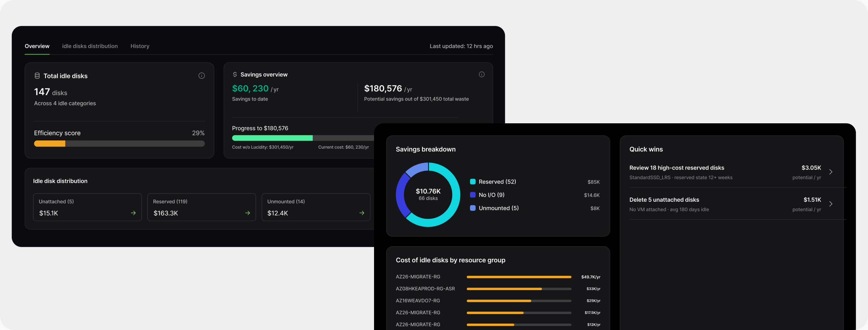Click the $60, 230 savings to date value

pos(250,88)
